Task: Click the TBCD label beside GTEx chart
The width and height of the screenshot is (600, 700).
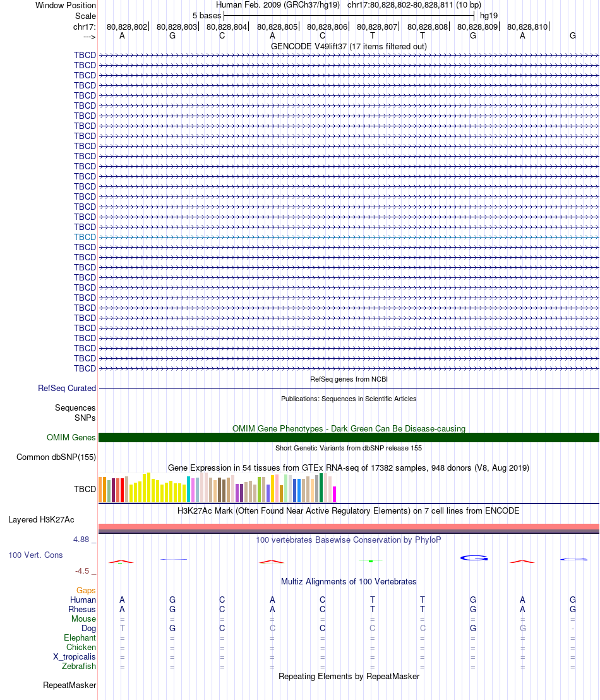Action: (85, 489)
